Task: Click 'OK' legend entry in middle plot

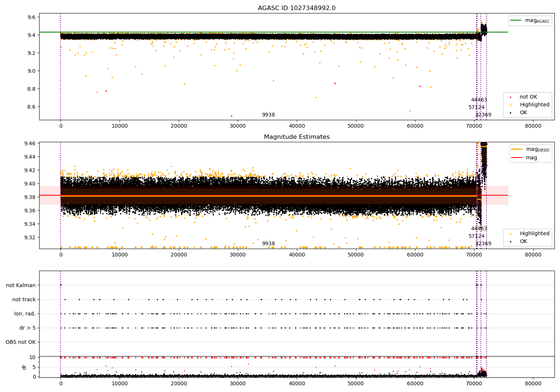Action: (523, 242)
